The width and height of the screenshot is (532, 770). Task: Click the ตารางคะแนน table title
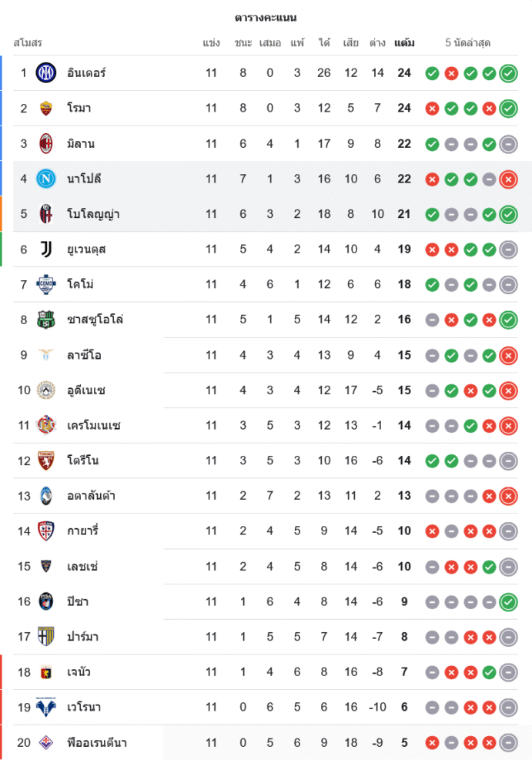click(x=266, y=18)
